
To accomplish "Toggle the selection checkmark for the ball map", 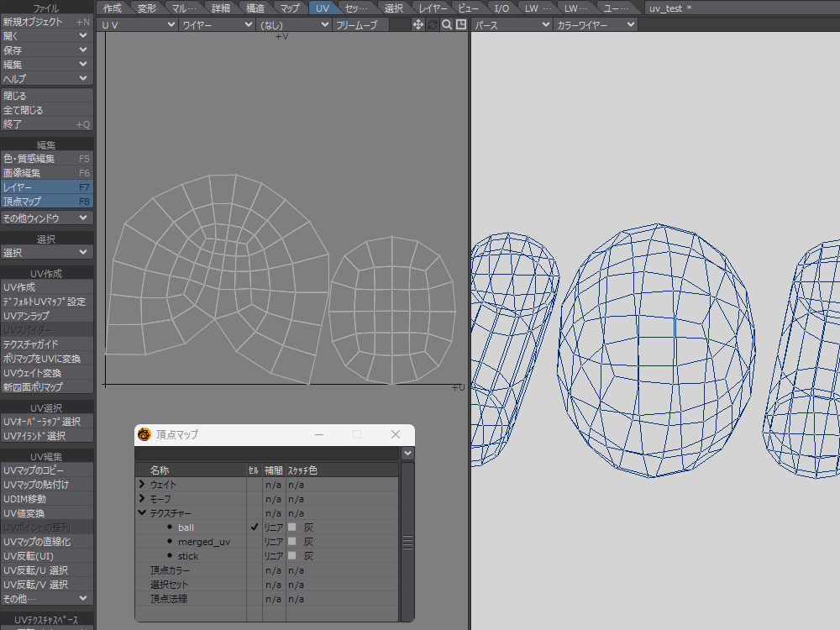I will [254, 528].
